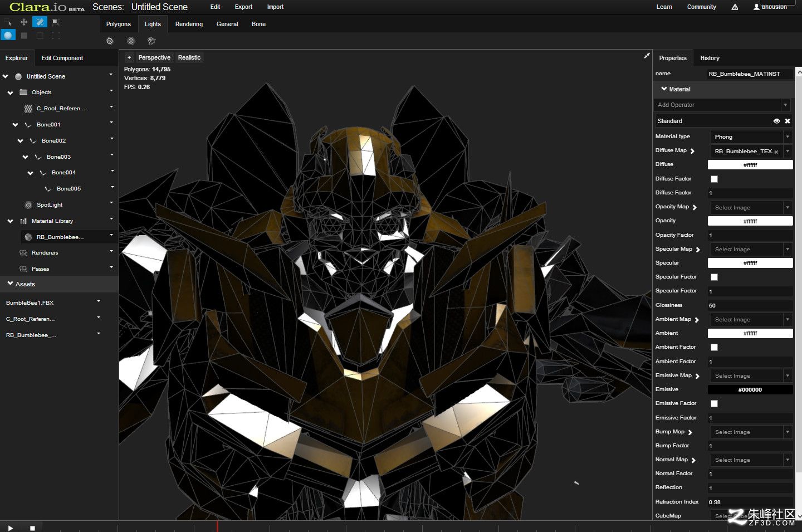Click the Renderers camera icon
This screenshot has width=802, height=532.
coord(23,253)
